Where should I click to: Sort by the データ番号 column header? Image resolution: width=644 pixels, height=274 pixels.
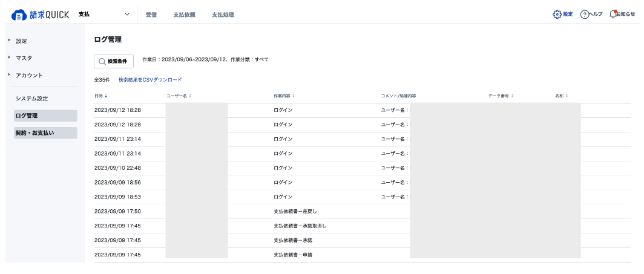501,96
